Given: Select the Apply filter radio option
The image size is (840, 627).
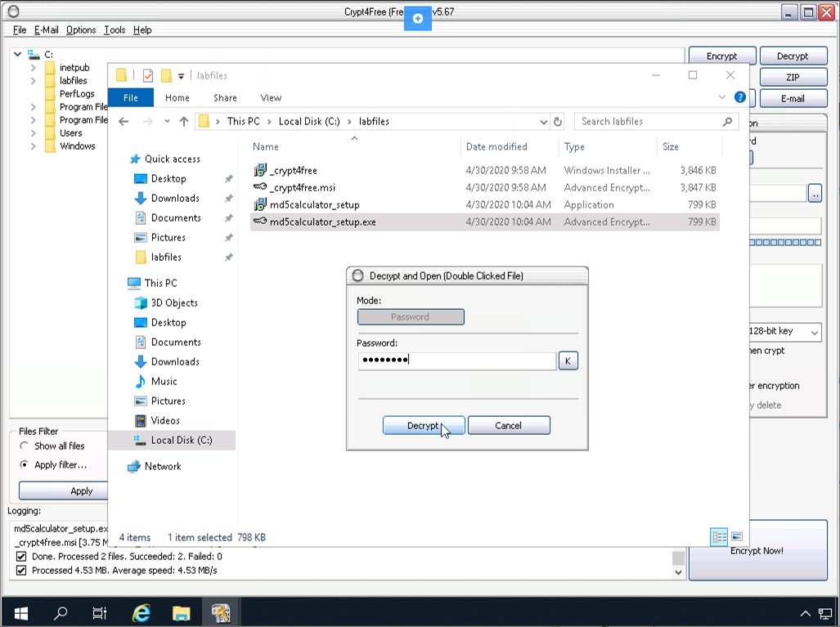Looking at the screenshot, I should tap(24, 465).
